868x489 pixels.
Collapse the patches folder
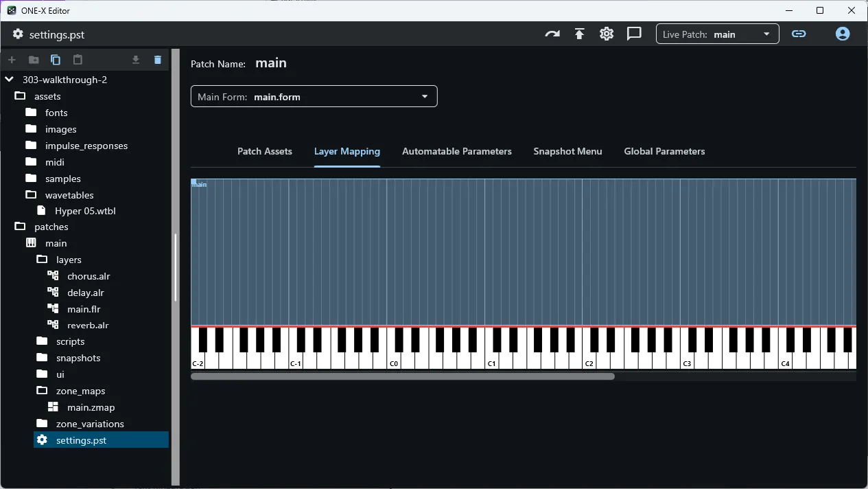click(20, 227)
